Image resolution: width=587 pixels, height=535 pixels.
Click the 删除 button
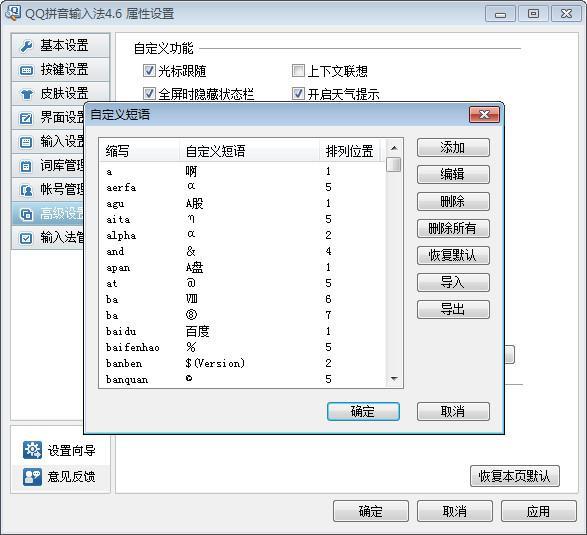[453, 201]
